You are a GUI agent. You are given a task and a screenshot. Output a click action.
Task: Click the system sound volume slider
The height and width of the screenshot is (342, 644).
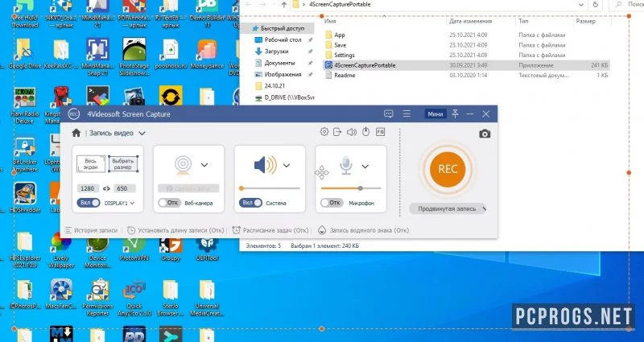click(270, 188)
